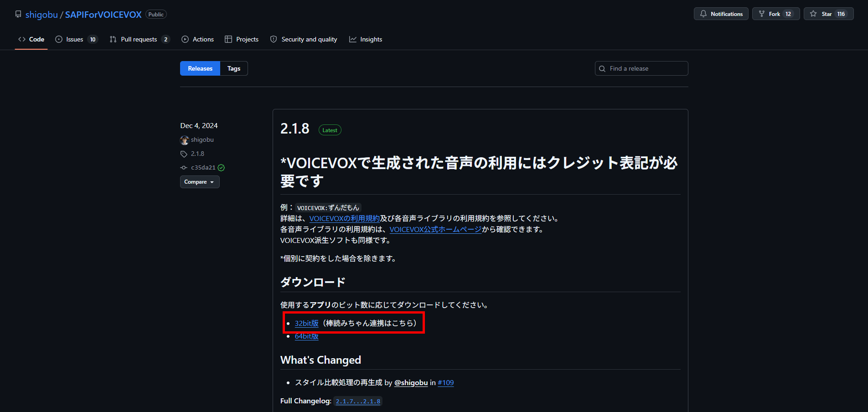
Task: Click the VOICEVOX:ずんだもん code example
Action: 328,208
